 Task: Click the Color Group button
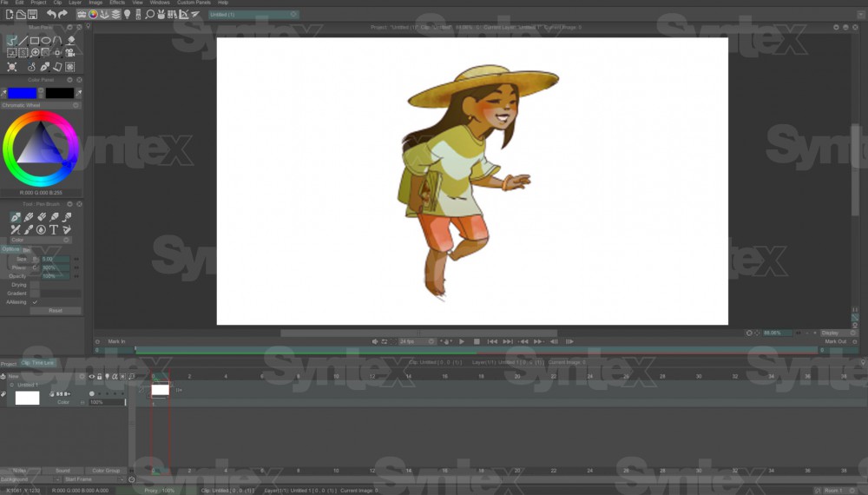(106, 471)
